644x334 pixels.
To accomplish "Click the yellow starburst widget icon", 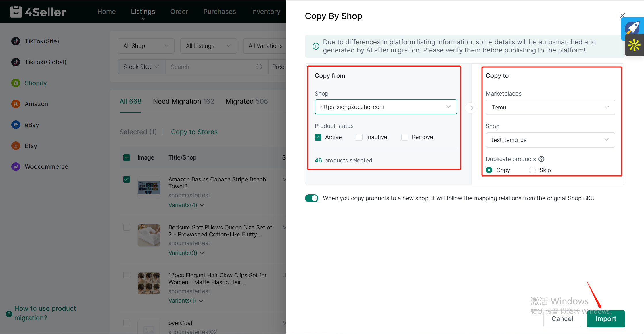I will (634, 45).
